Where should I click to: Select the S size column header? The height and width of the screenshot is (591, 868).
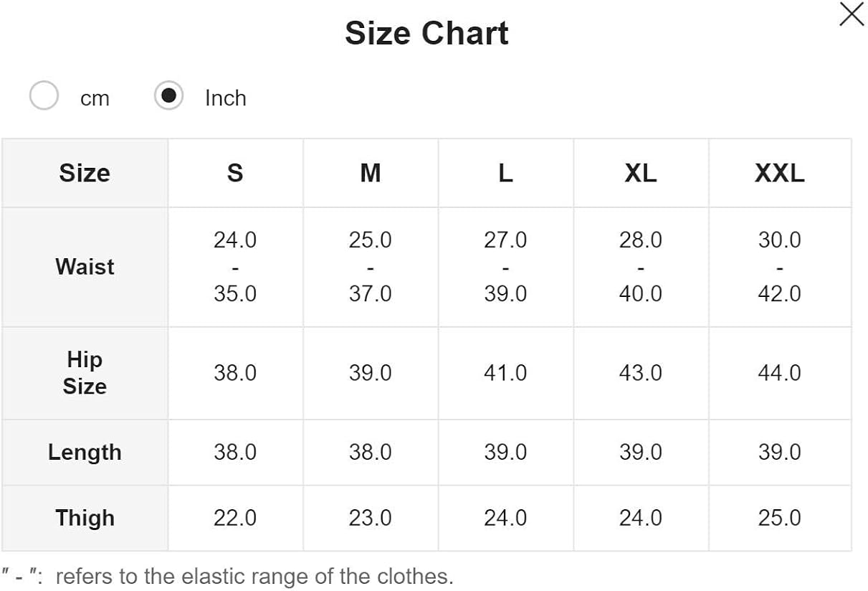coord(235,173)
